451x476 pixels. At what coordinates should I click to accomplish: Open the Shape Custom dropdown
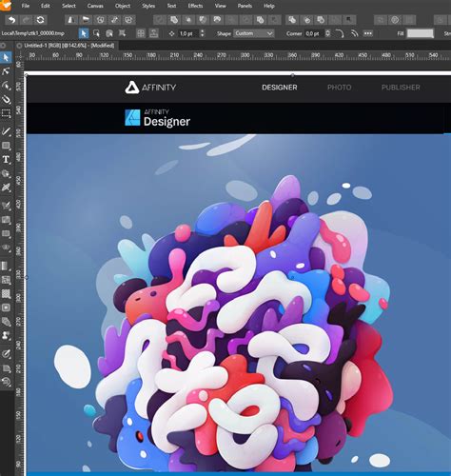tap(253, 33)
